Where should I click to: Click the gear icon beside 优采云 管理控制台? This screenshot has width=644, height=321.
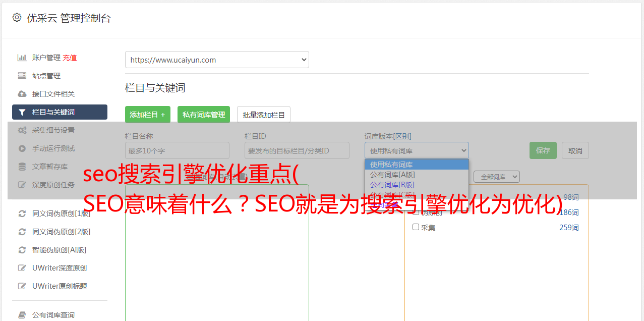coord(17,18)
